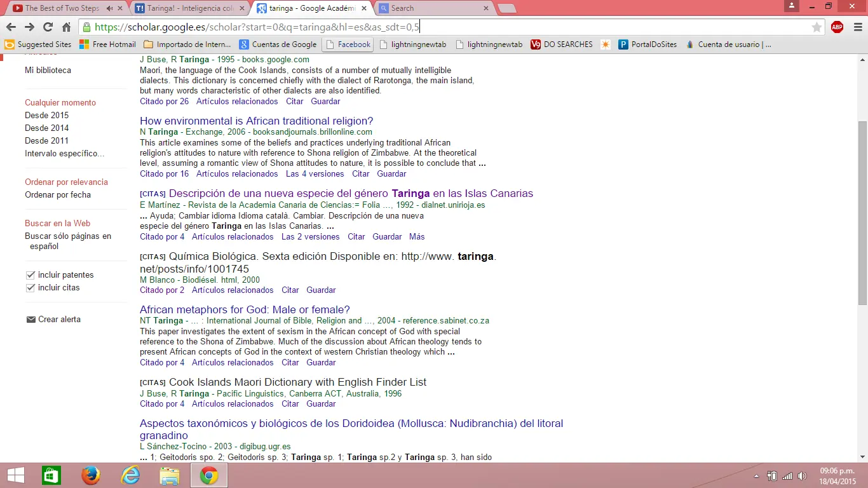Open the Suggested Sites bookmark

tap(38, 44)
